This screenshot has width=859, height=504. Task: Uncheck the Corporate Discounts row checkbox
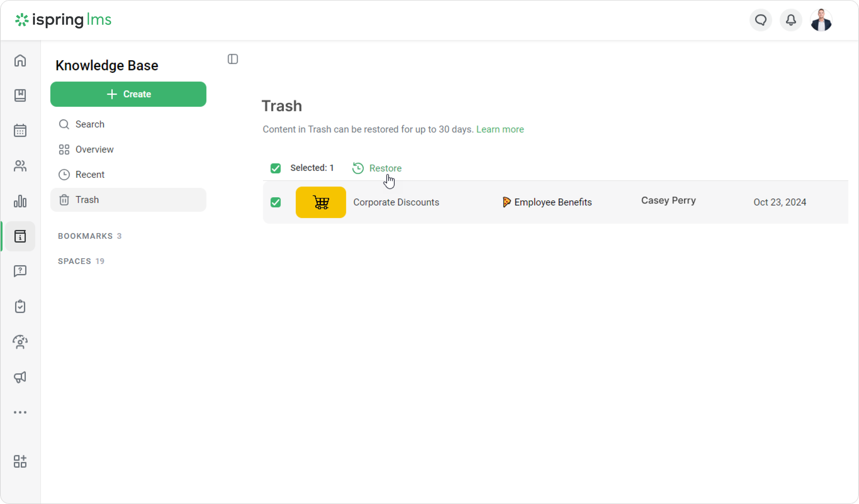point(276,202)
